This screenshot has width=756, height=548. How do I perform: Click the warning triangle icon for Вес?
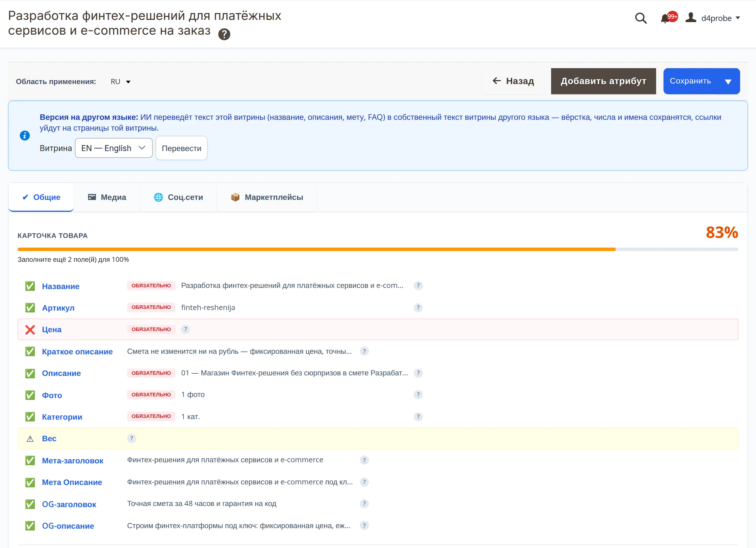tap(30, 439)
